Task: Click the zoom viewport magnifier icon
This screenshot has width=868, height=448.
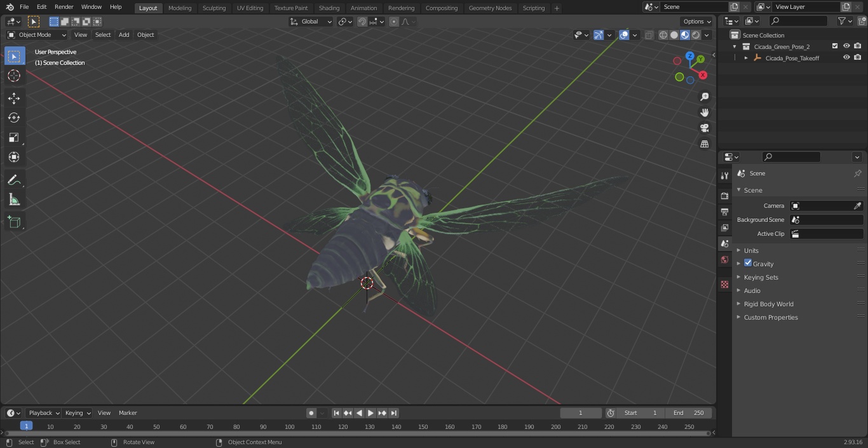Action: point(704,97)
